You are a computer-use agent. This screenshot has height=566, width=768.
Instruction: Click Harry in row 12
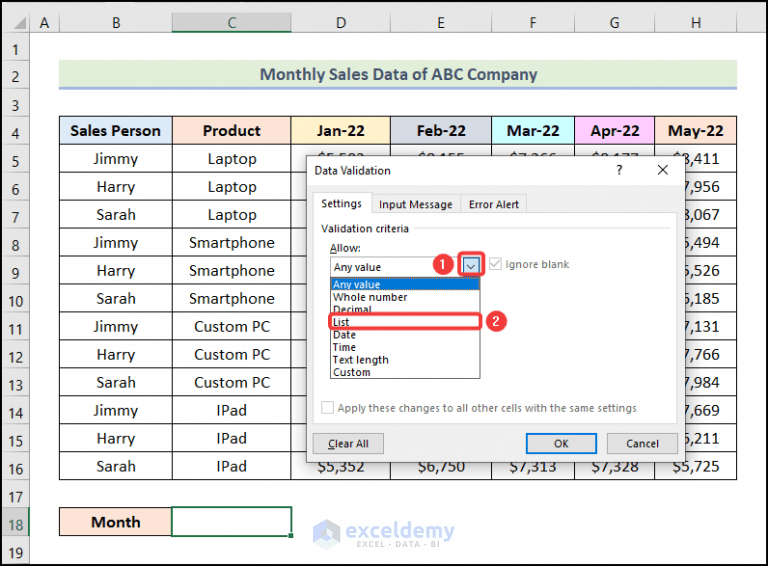coord(116,354)
